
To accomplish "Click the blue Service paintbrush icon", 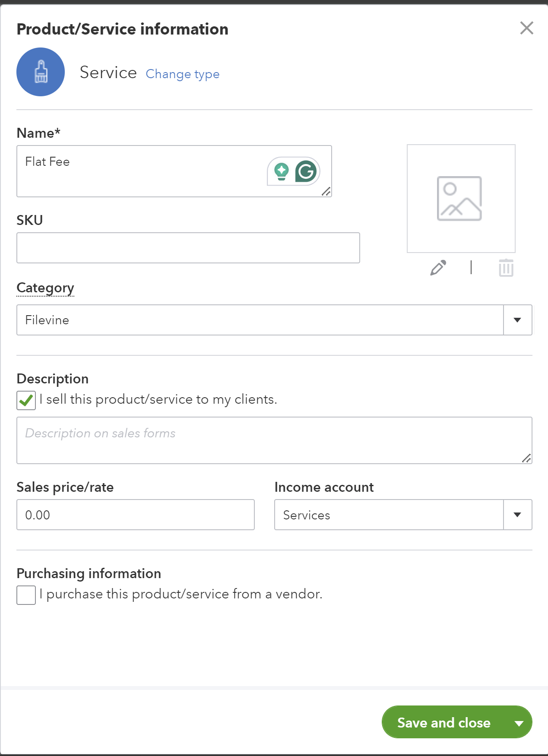I will tap(41, 72).
